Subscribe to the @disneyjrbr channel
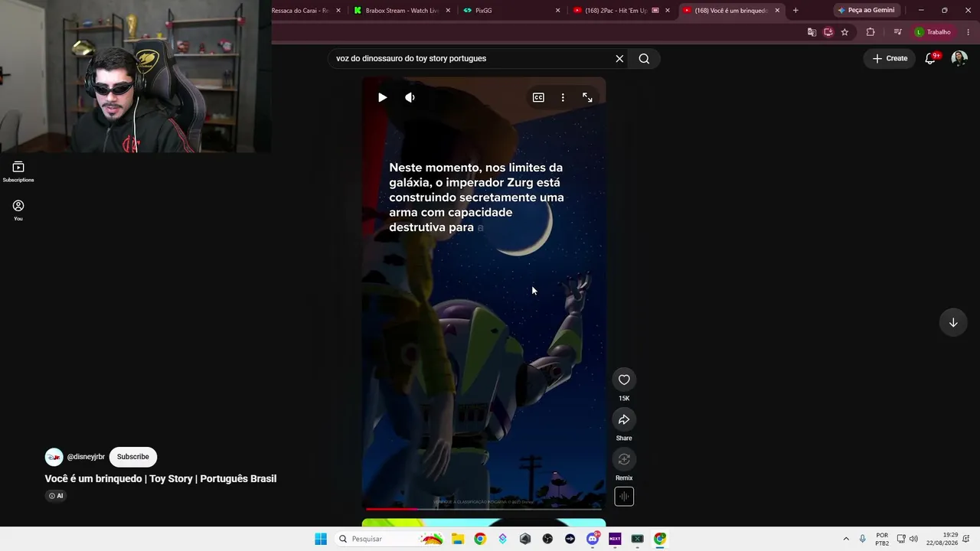Image resolution: width=980 pixels, height=551 pixels. click(132, 457)
